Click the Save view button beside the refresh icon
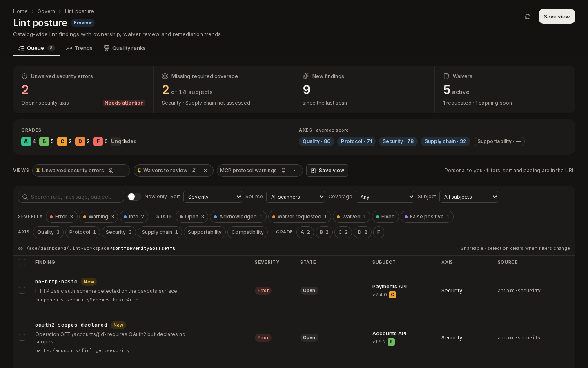This screenshot has height=368, width=588. tap(557, 16)
